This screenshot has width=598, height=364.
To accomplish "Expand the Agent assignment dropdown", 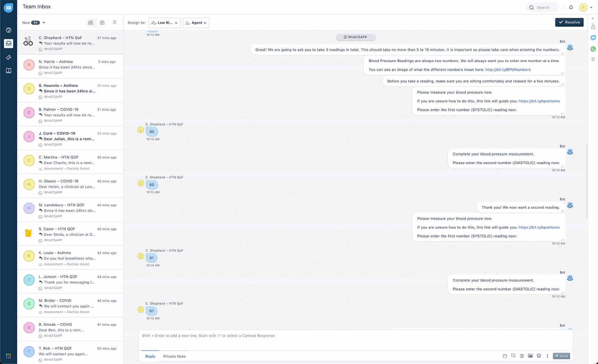I will click(196, 23).
